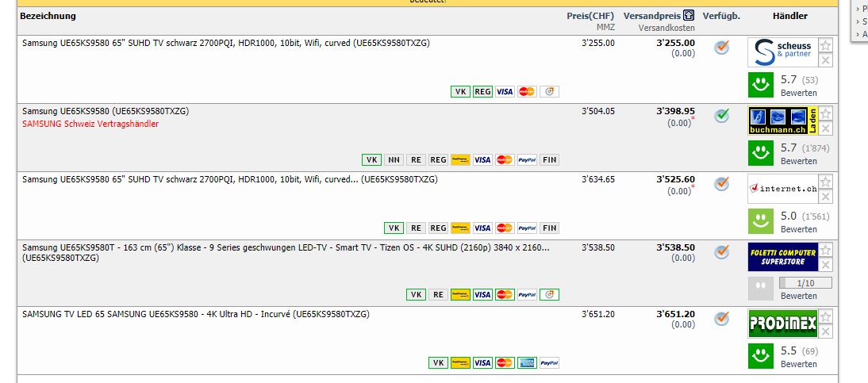Remove internet.ch with X icon
868x383 pixels.
click(x=825, y=197)
